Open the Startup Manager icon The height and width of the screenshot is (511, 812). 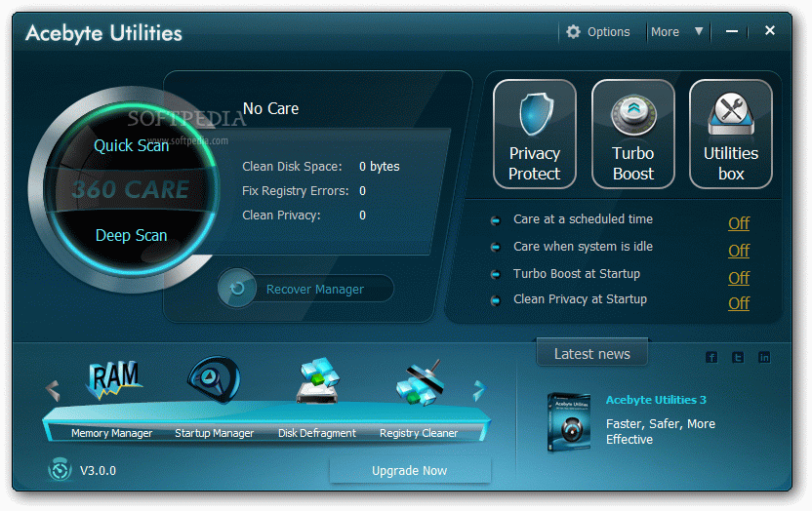(x=214, y=379)
